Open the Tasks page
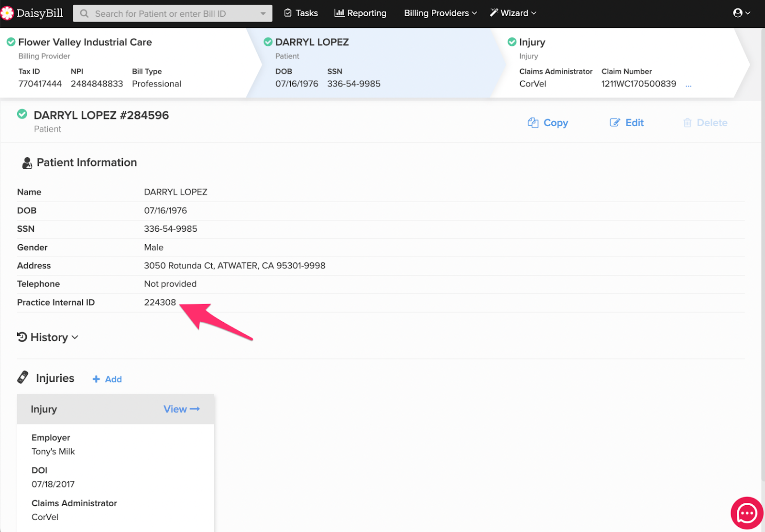The image size is (765, 532). [x=301, y=13]
